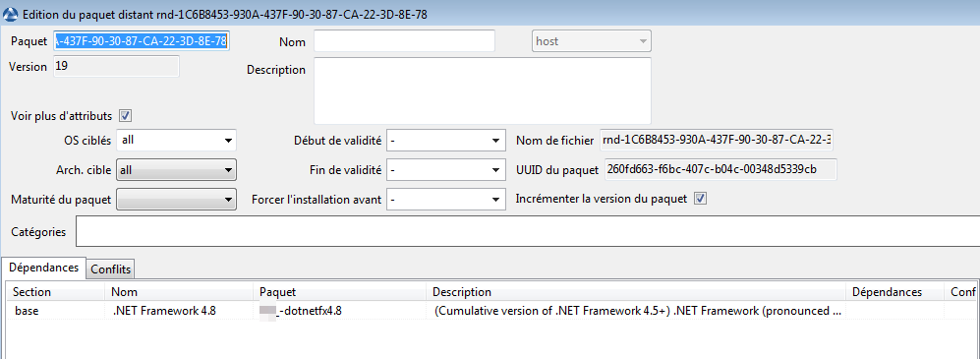
Task: Select the Dépendances tab
Action: click(x=44, y=268)
